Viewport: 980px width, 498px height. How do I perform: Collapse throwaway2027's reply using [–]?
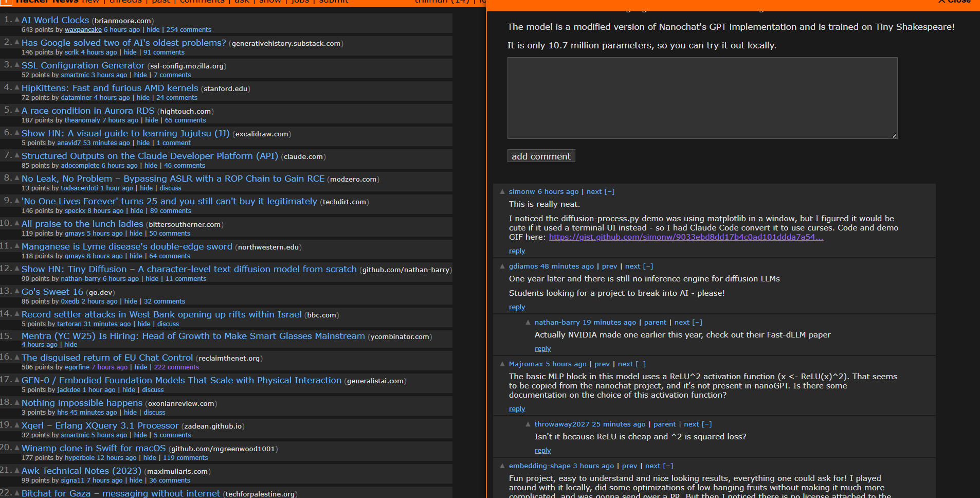(707, 424)
